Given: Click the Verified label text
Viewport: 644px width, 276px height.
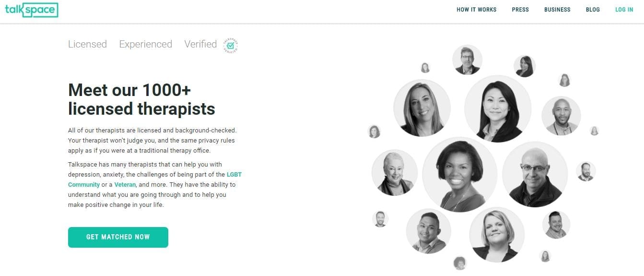Looking at the screenshot, I should (200, 44).
